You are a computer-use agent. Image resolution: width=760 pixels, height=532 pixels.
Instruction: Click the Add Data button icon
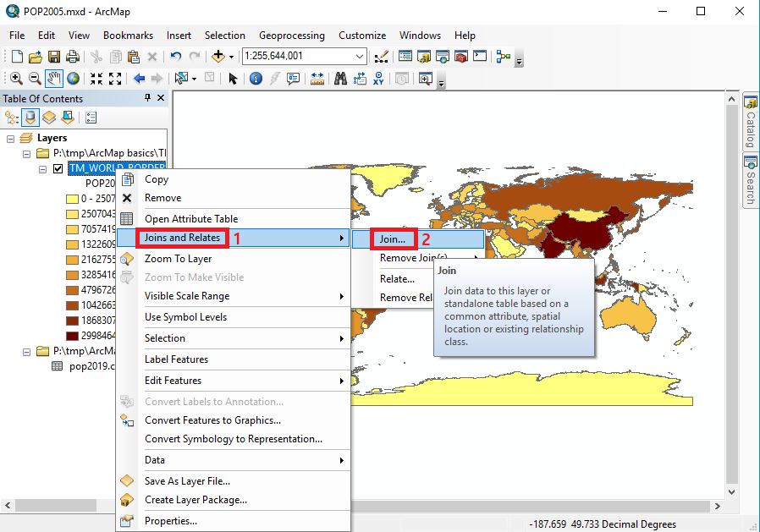click(218, 57)
